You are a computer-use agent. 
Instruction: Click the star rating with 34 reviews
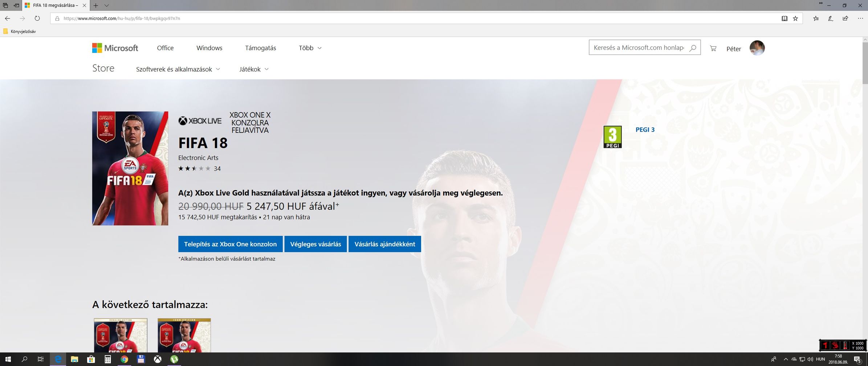tap(199, 168)
